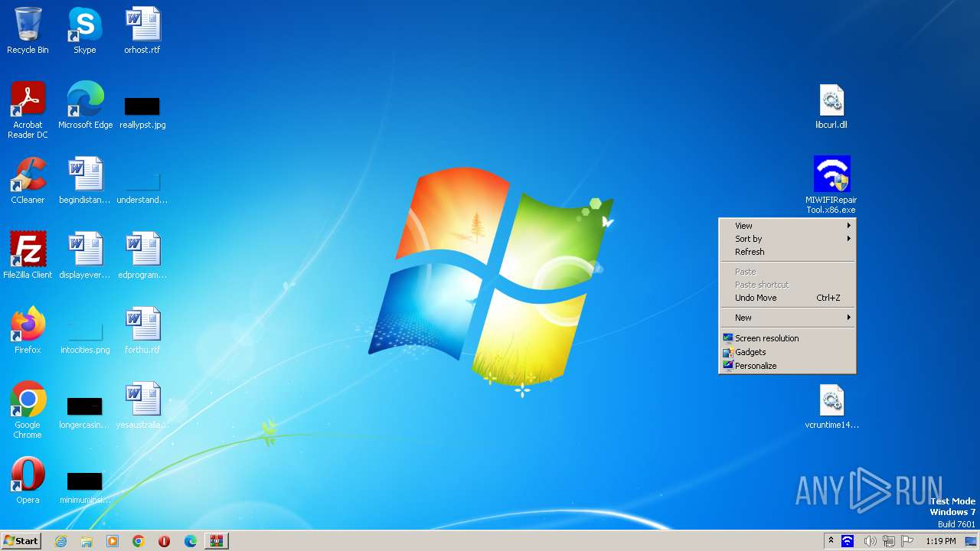Open Gadgets from the context menu
The image size is (980, 551).
pos(787,352)
